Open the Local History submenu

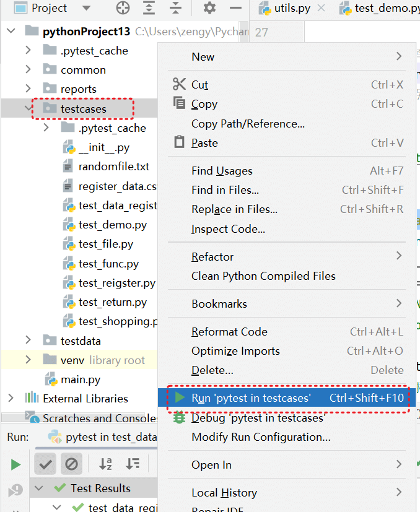(287, 492)
